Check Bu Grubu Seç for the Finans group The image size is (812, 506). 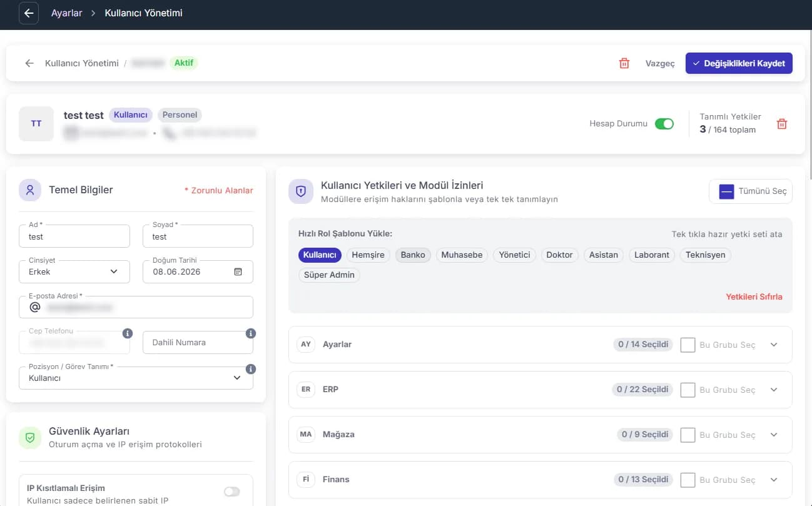[688, 480]
